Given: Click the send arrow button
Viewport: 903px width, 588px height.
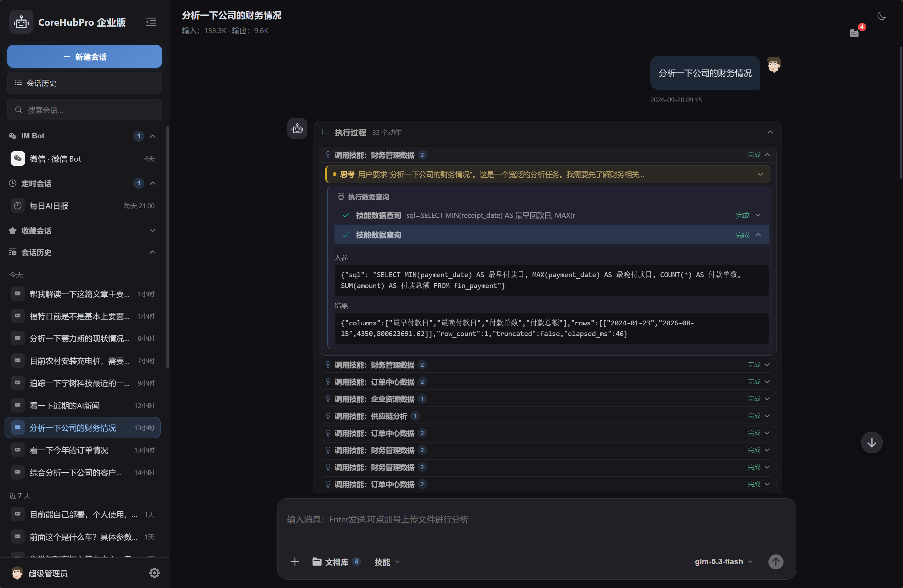Looking at the screenshot, I should 776,561.
